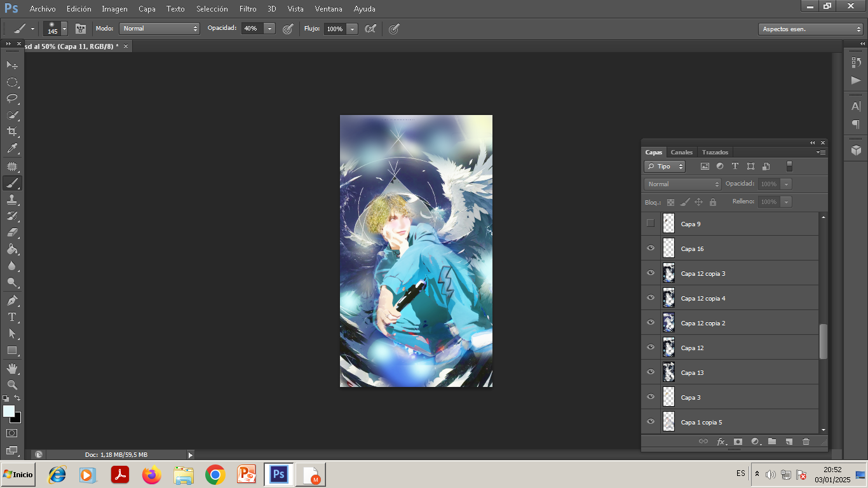This screenshot has width=868, height=488.
Task: Hide the Capa 12 copia 4 layer
Action: pos(650,297)
